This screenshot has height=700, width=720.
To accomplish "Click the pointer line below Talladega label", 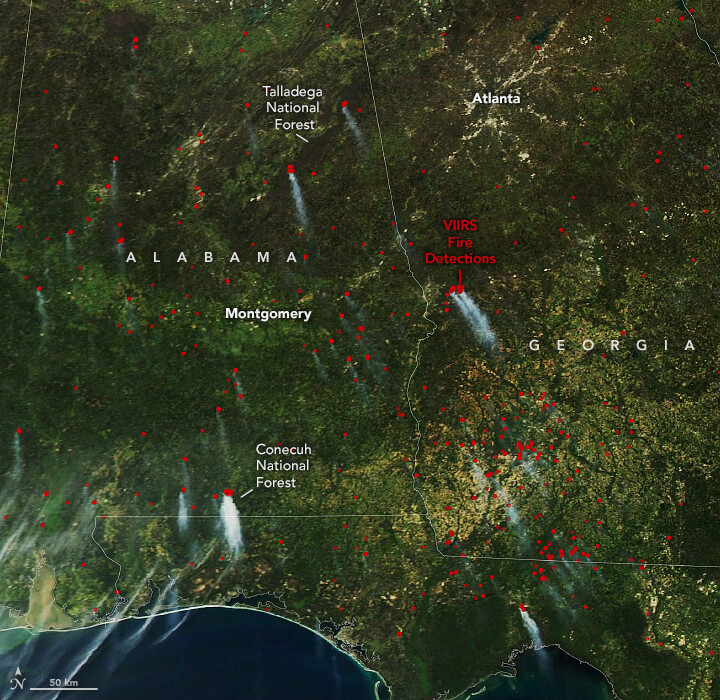I will click(301, 138).
